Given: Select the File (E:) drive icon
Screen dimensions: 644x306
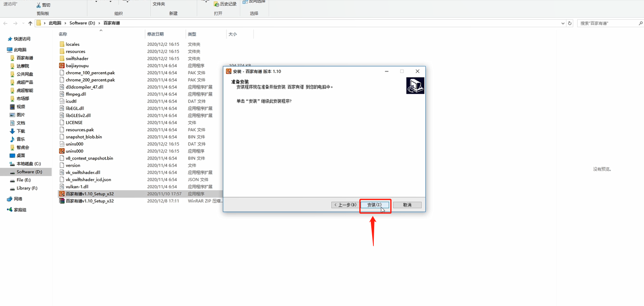Looking at the screenshot, I should (x=12, y=180).
